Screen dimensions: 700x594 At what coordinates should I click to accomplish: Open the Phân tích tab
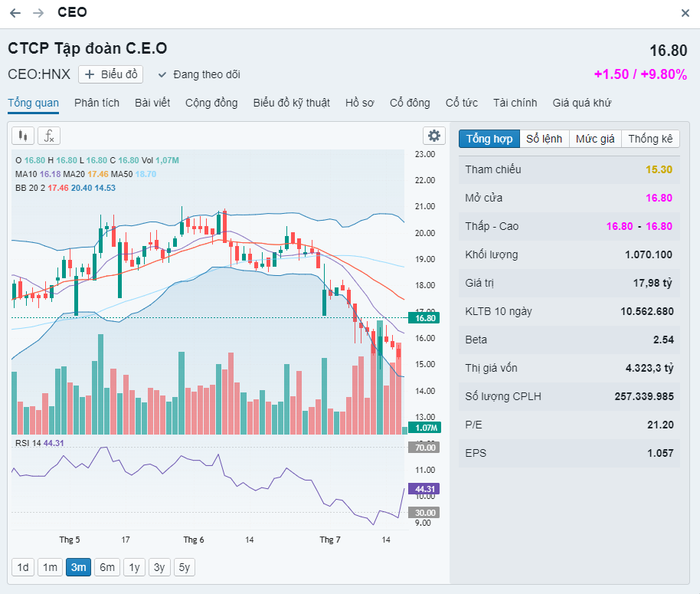pos(96,103)
